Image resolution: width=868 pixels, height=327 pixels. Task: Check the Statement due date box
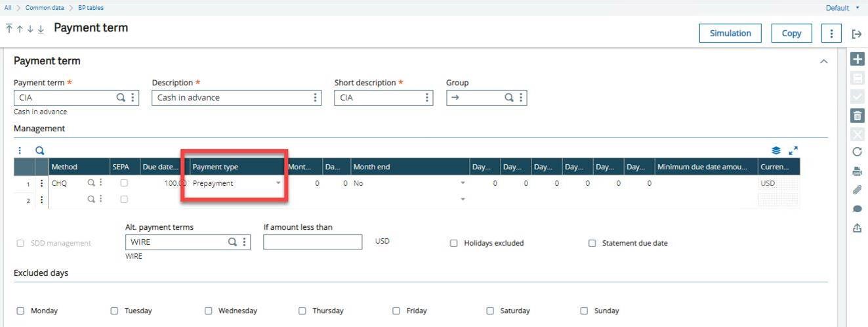click(592, 243)
